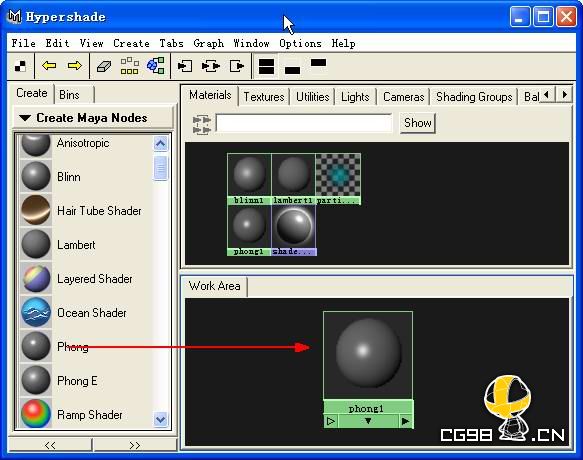Click the Phong shader sphere icon

point(36,346)
